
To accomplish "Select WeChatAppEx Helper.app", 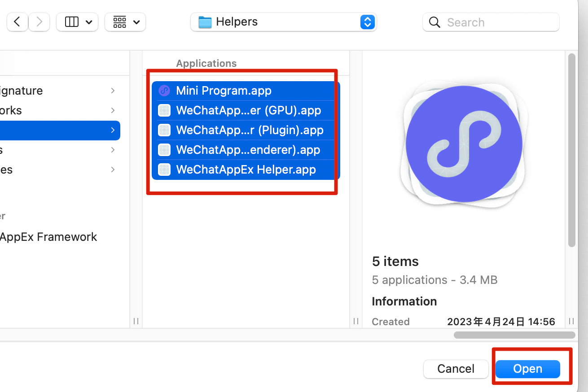I will tap(246, 170).
